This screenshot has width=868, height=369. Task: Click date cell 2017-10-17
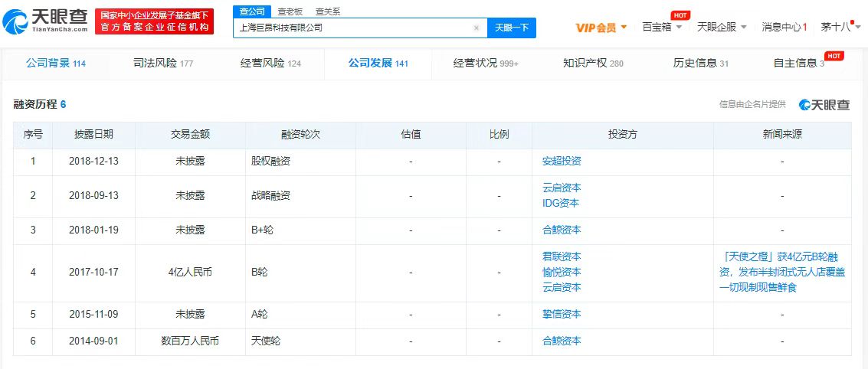(x=93, y=273)
